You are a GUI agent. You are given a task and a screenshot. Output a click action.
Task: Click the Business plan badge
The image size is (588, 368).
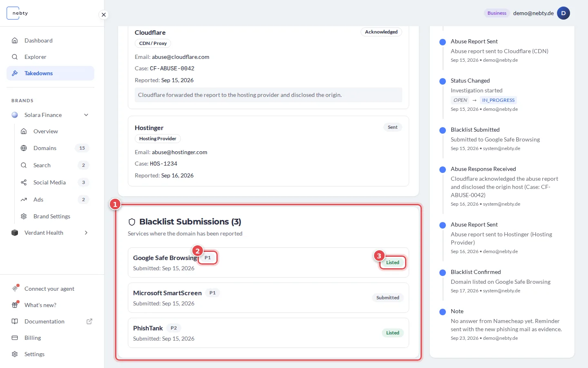point(497,13)
